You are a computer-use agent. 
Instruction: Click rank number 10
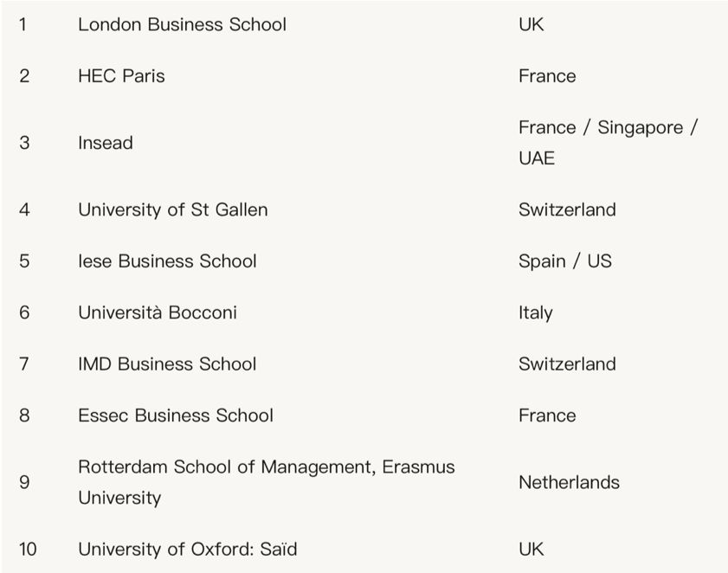click(28, 549)
